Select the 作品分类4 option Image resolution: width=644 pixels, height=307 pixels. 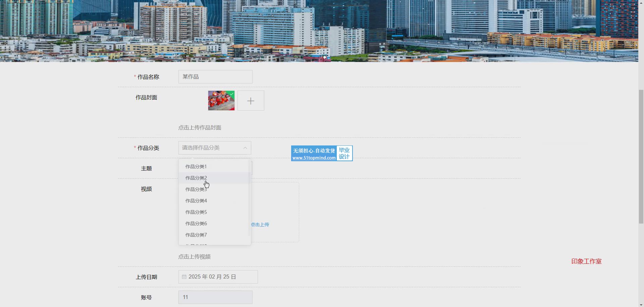point(196,201)
